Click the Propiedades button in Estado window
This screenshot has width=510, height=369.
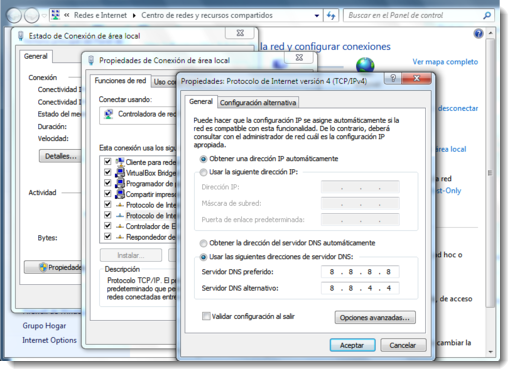[53, 267]
